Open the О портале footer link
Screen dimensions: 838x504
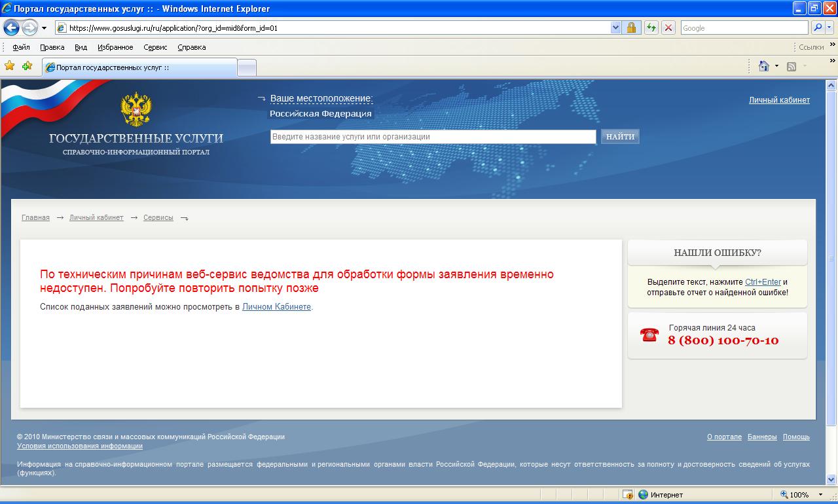click(x=724, y=437)
